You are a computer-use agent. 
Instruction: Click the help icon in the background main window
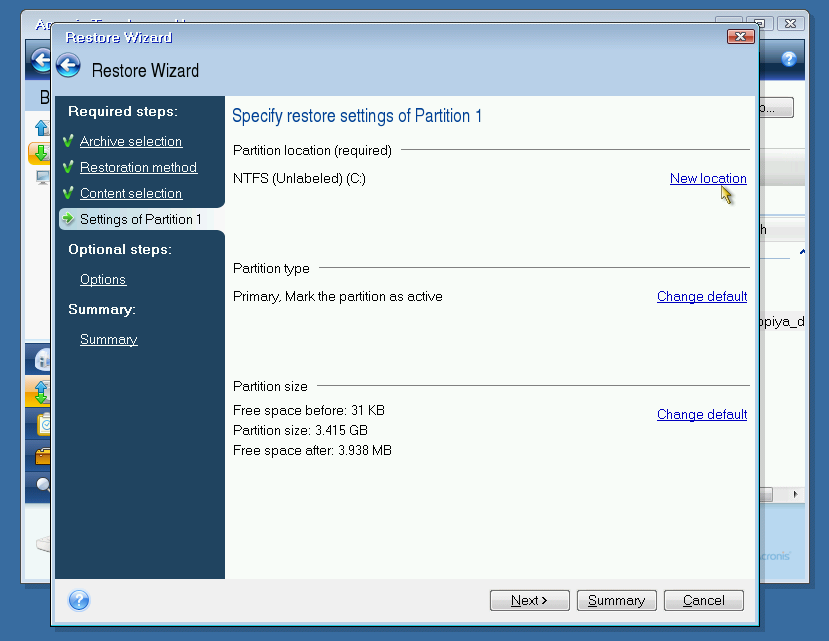[789, 59]
